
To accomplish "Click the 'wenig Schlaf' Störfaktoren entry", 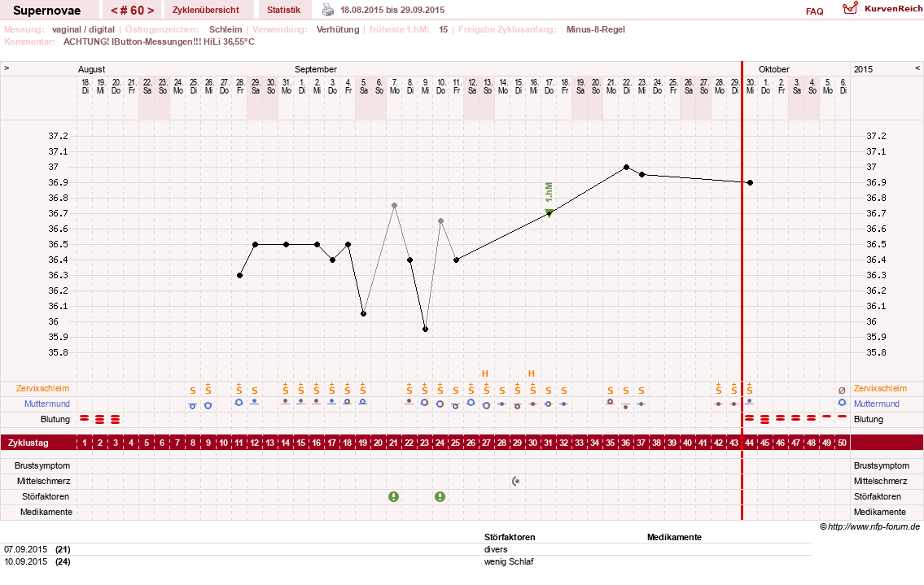I will tap(509, 562).
